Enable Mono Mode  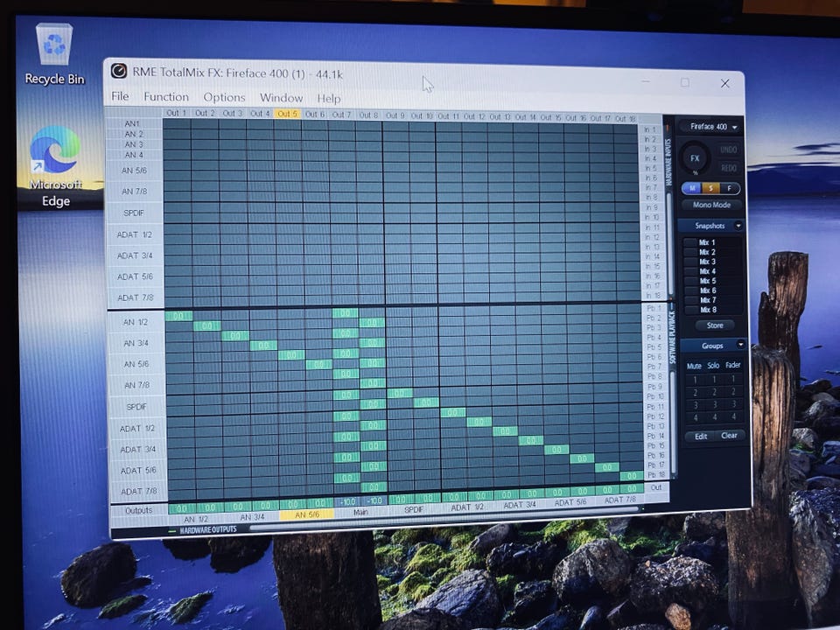click(711, 205)
